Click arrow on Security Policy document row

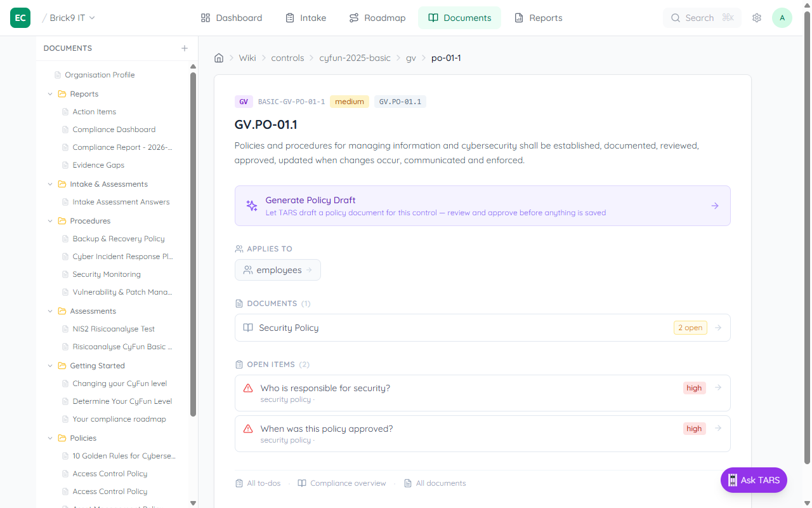click(718, 328)
